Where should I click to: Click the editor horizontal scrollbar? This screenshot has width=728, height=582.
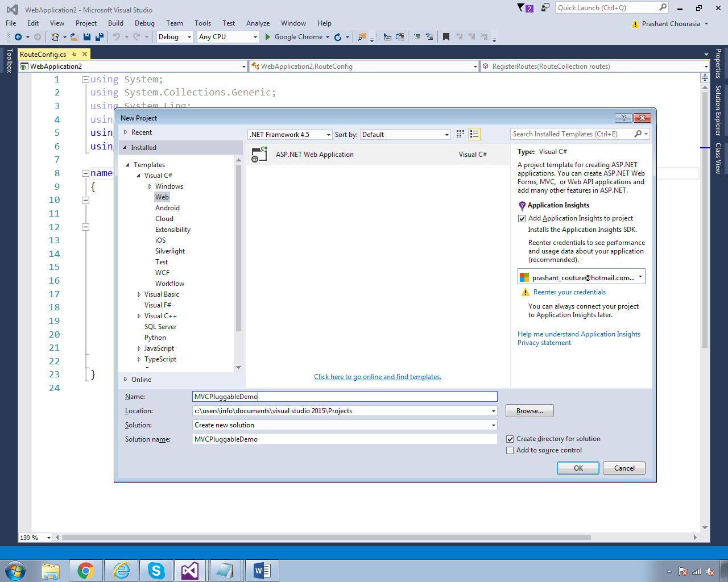326,537
